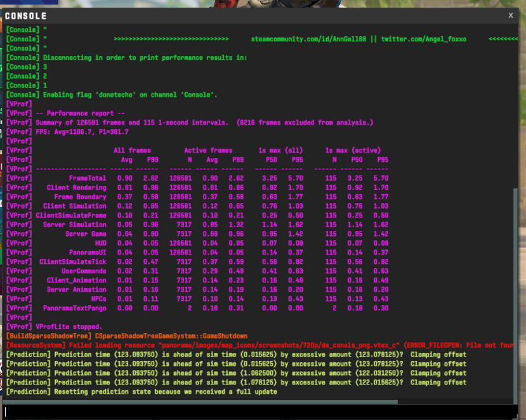Image resolution: width=526 pixels, height=420 pixels.
Task: Click the steamcommunity.com/id/AnnGell88 text
Action: pyautogui.click(x=308, y=39)
